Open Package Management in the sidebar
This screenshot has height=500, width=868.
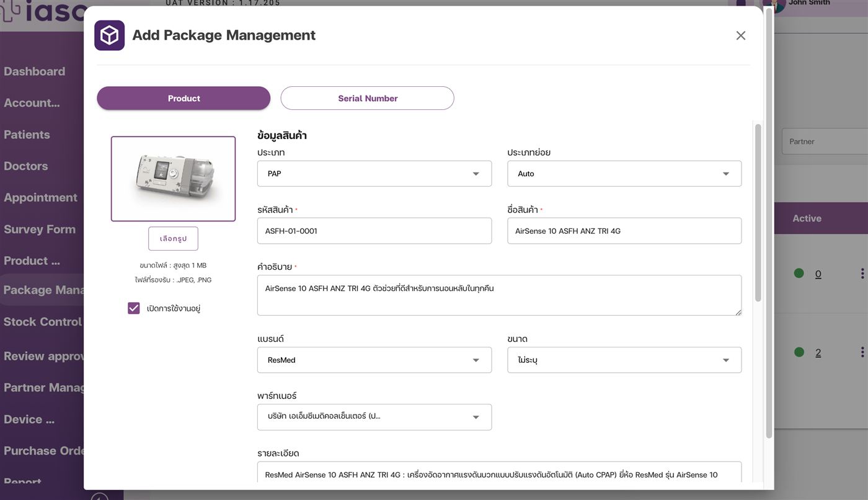pos(42,290)
